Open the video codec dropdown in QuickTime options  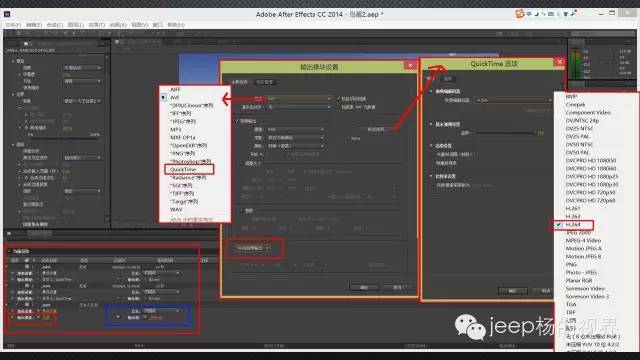(513, 100)
